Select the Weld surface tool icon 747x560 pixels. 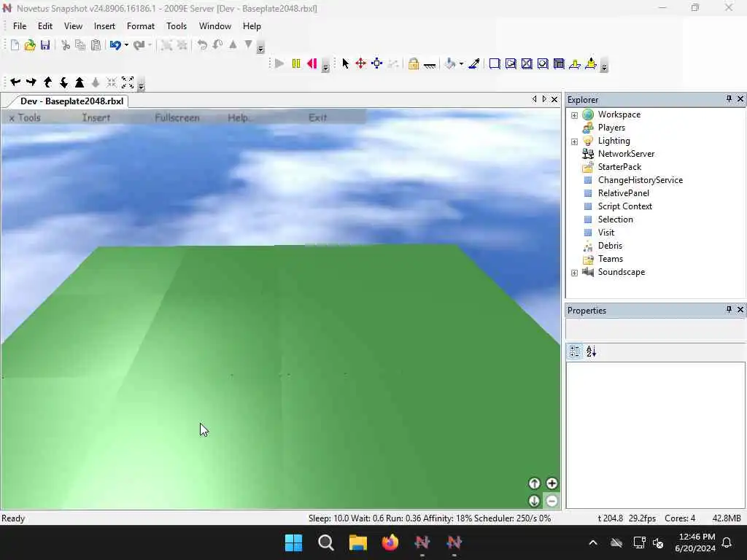click(527, 64)
